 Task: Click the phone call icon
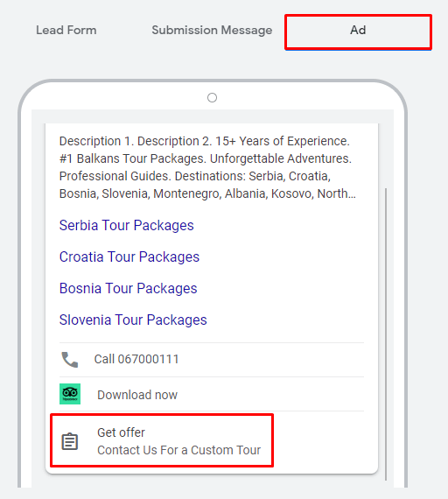[70, 360]
